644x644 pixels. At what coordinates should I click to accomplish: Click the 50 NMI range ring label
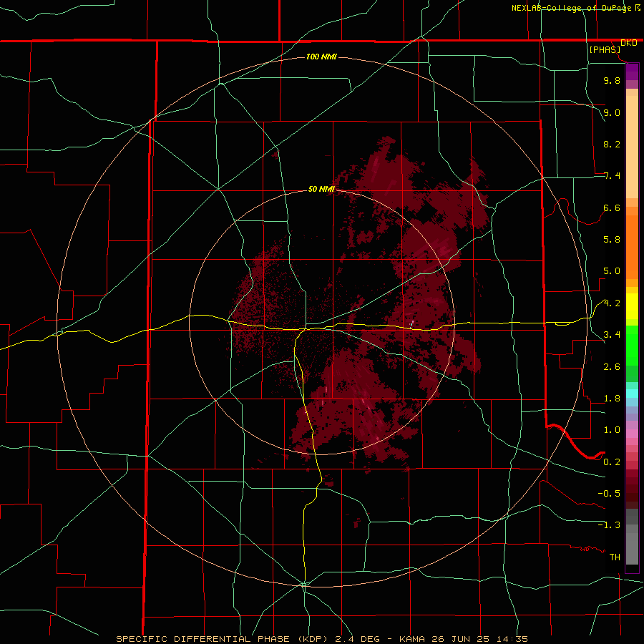(321, 190)
